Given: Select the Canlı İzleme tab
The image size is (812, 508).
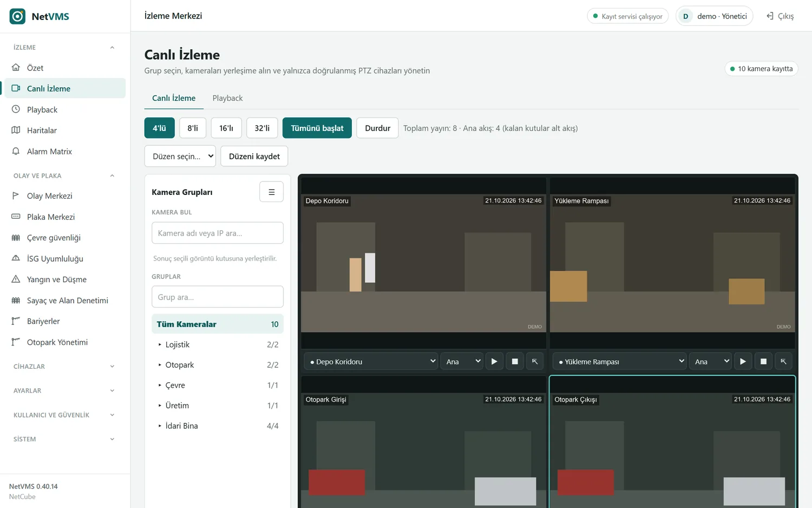Looking at the screenshot, I should click(174, 98).
